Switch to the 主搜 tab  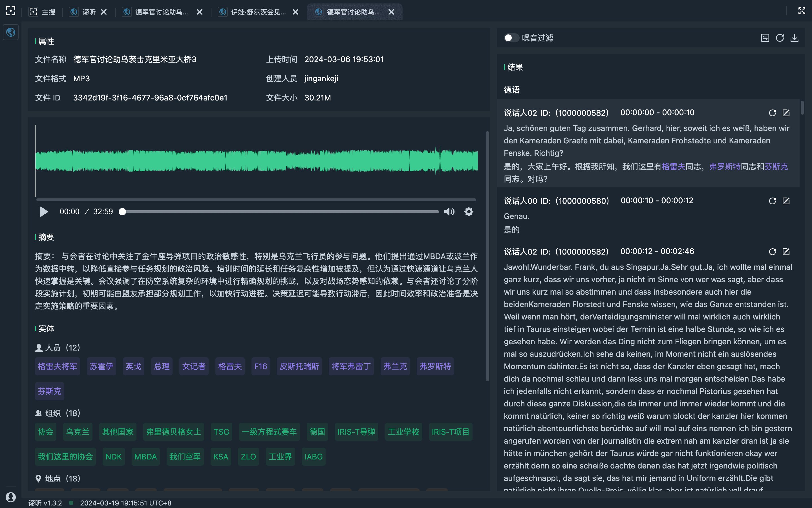(x=42, y=12)
